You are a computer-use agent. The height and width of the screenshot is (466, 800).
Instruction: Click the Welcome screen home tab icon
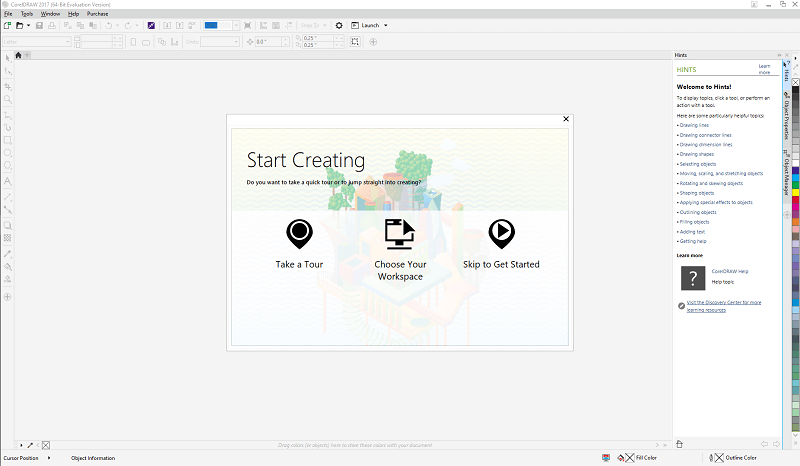point(18,55)
